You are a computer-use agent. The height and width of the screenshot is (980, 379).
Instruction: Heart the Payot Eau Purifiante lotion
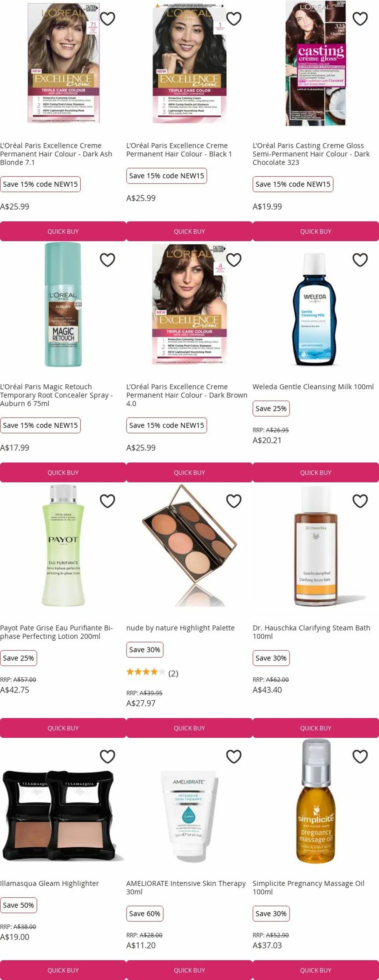[x=107, y=501]
